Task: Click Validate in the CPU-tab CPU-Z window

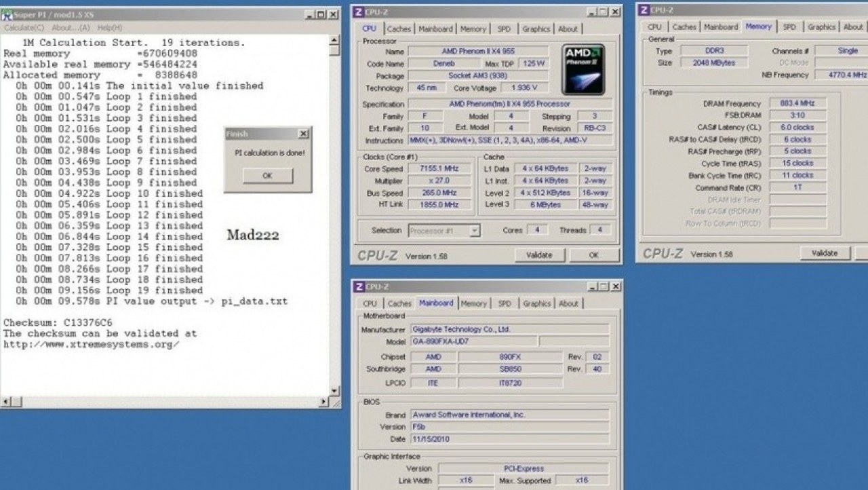Action: tap(539, 255)
